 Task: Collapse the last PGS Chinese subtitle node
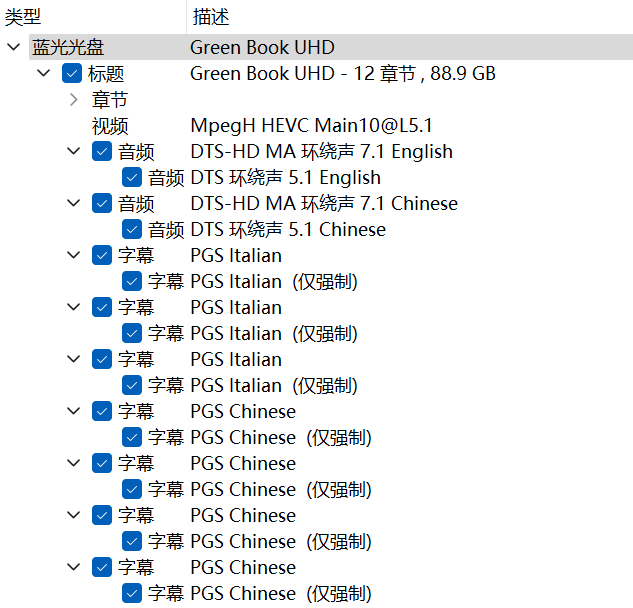[x=73, y=567]
